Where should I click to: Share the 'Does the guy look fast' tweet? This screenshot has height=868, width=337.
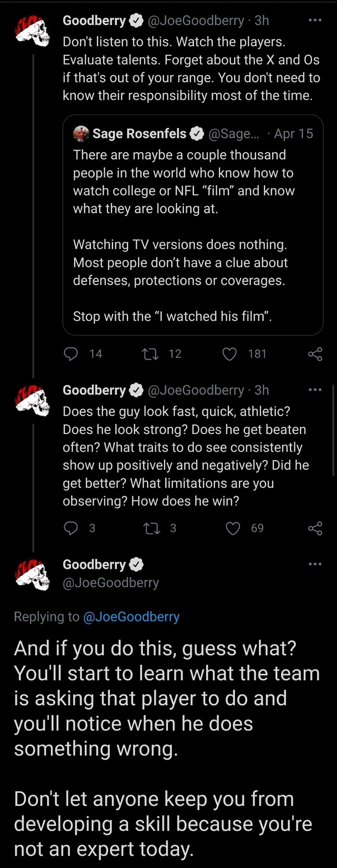pos(315,528)
